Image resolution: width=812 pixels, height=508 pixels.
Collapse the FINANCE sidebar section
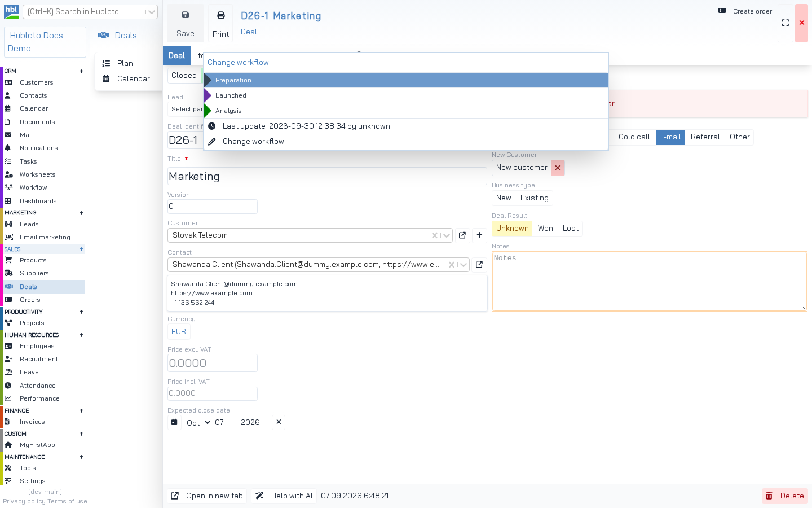(81, 411)
